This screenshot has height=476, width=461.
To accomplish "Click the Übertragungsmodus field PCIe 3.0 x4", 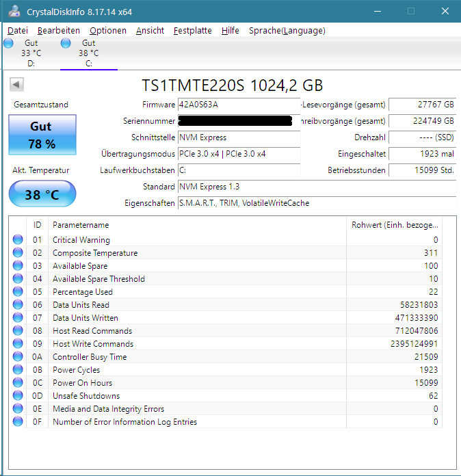I will click(239, 154).
